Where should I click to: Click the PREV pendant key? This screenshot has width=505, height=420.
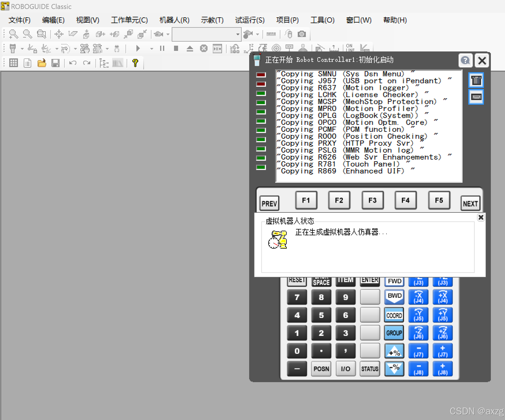coord(269,203)
